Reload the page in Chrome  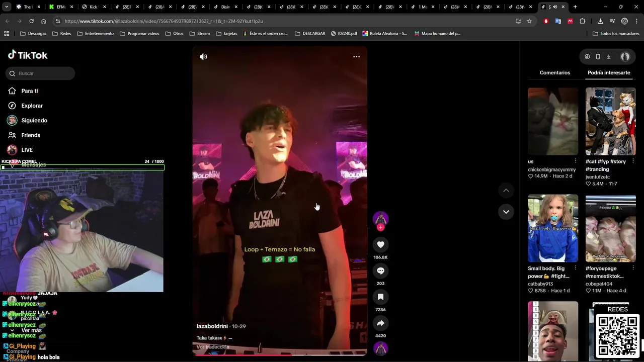(31, 21)
